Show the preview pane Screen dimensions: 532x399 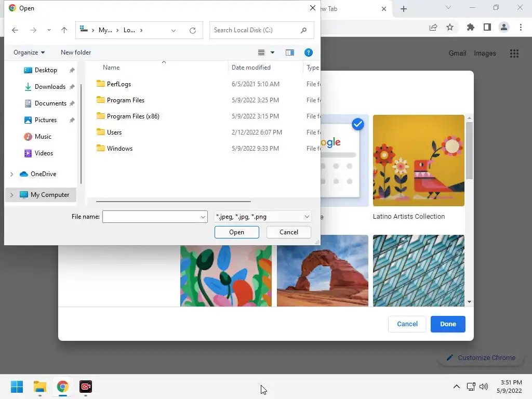click(290, 52)
